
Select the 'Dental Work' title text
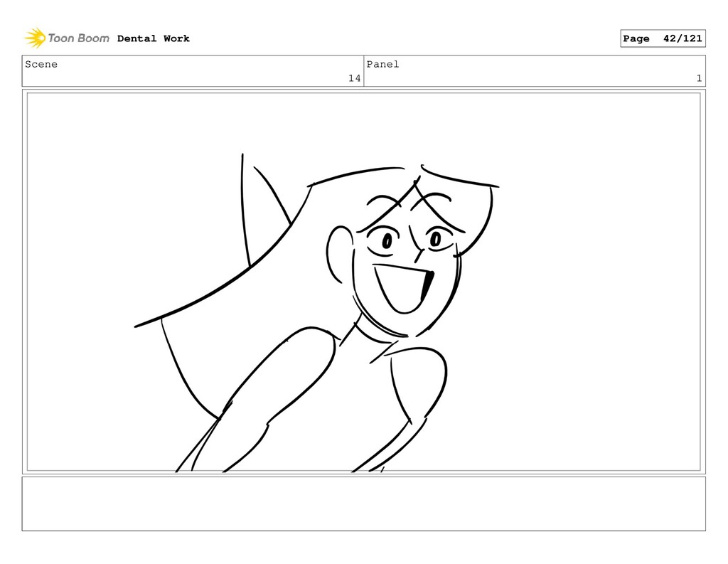click(x=154, y=38)
